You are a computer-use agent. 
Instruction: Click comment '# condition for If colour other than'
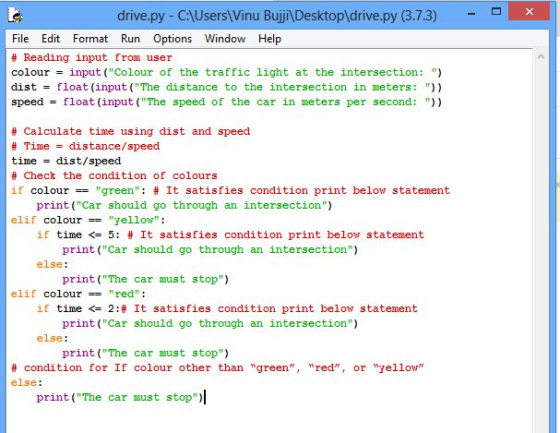218,368
